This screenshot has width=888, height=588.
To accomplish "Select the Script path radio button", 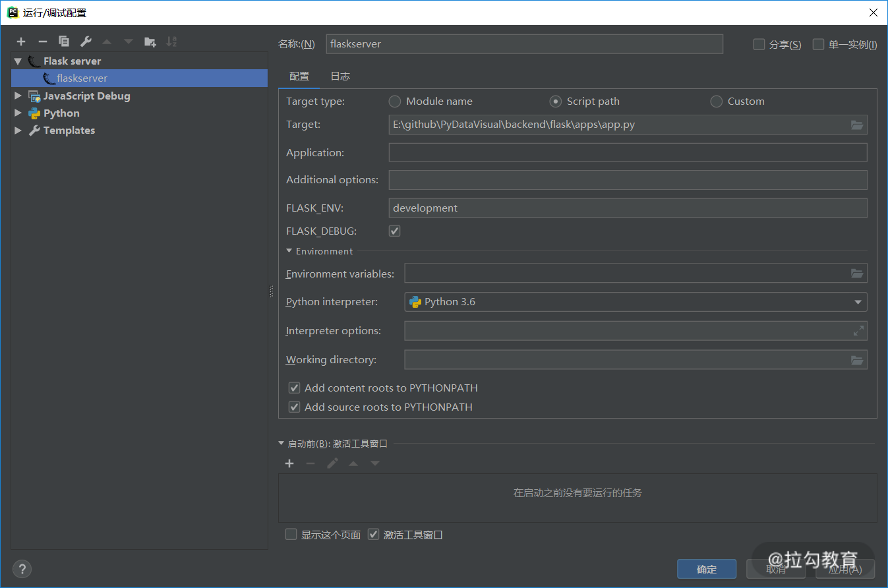I will (556, 102).
